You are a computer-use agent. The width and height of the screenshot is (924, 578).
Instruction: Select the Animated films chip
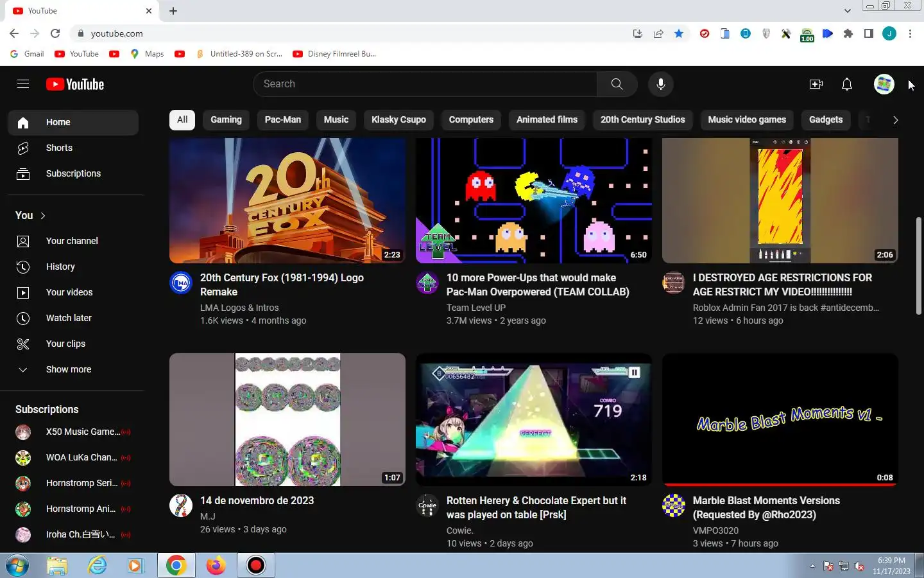547,119
